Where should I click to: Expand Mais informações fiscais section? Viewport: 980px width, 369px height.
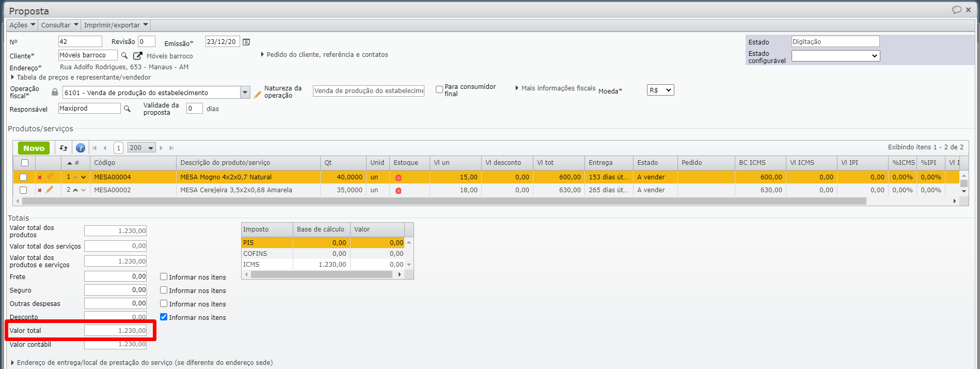(555, 88)
